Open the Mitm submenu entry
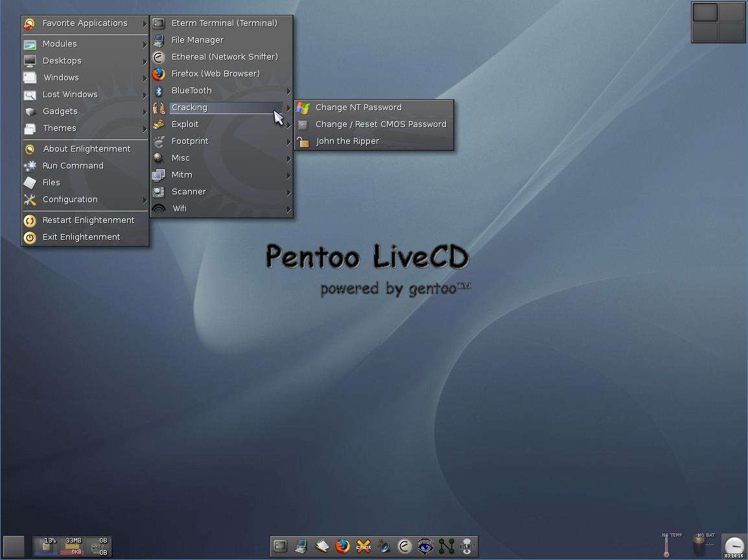The image size is (748, 560). [x=222, y=175]
